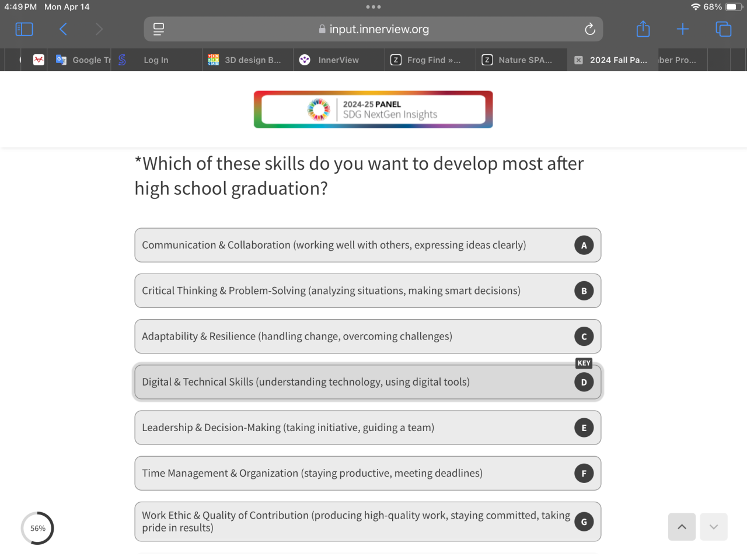Show the tab overview
The width and height of the screenshot is (747, 560).
(x=723, y=29)
